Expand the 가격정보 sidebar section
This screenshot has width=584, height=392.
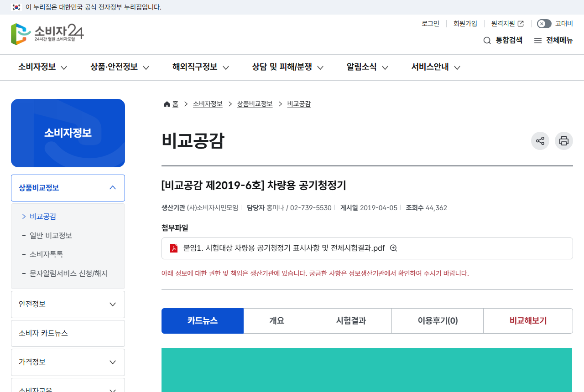pyautogui.click(x=68, y=362)
